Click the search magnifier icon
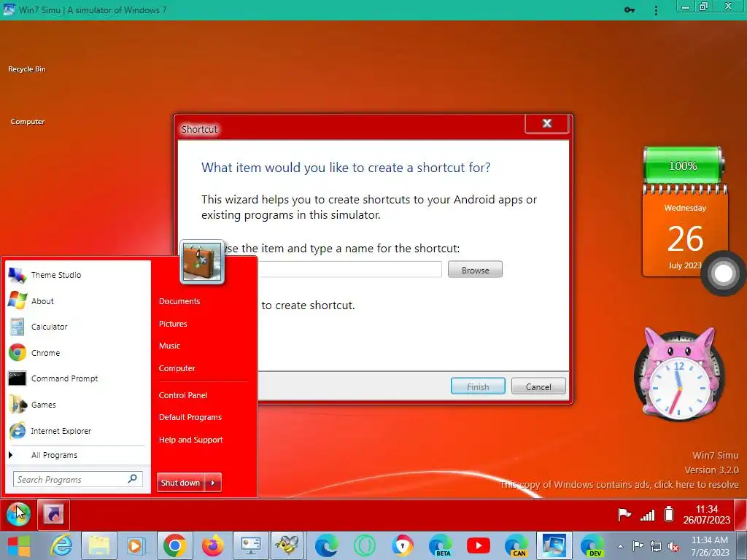 (133, 479)
